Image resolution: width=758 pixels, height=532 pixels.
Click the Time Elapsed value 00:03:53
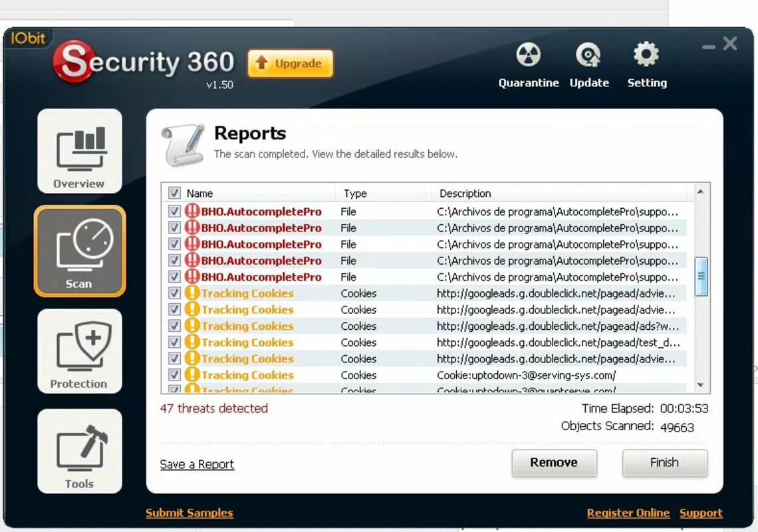[684, 409]
